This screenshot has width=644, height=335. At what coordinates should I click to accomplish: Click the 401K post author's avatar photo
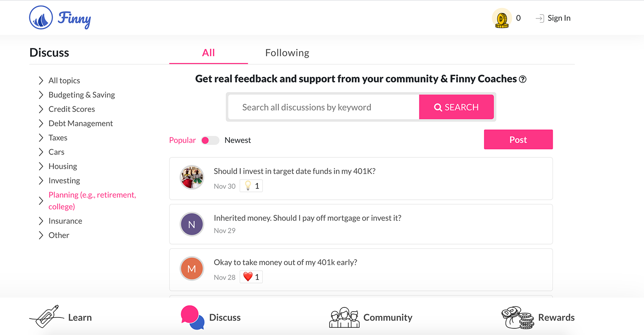click(192, 178)
